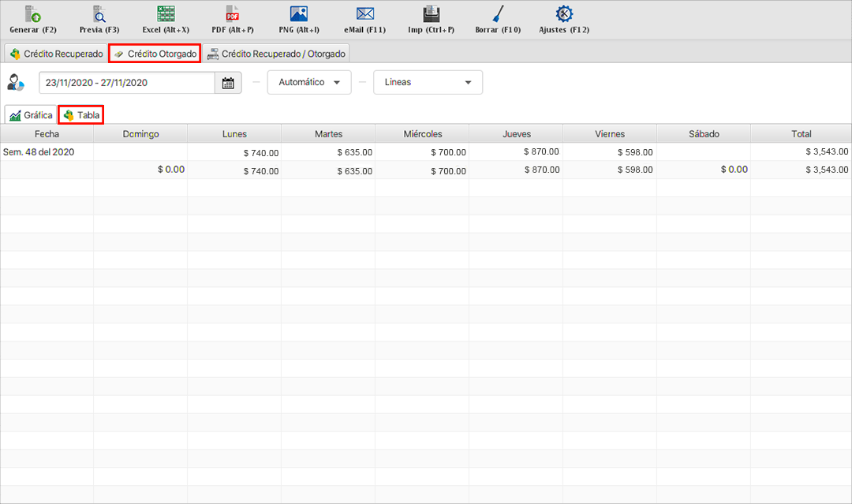Save as image with PNG icon
This screenshot has height=504, width=852.
(x=299, y=14)
